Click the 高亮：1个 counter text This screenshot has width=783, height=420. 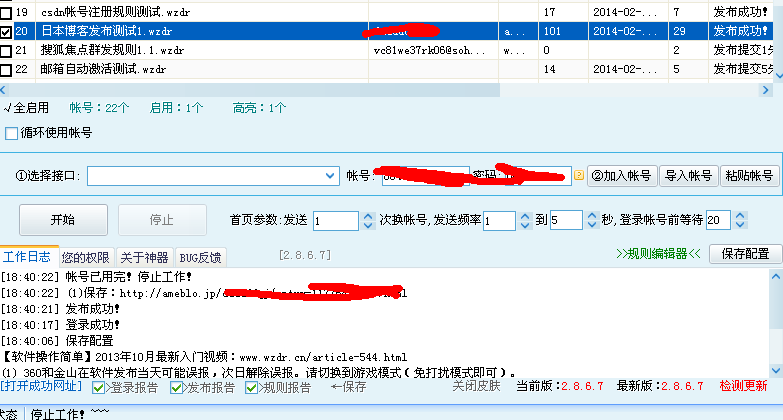(259, 108)
